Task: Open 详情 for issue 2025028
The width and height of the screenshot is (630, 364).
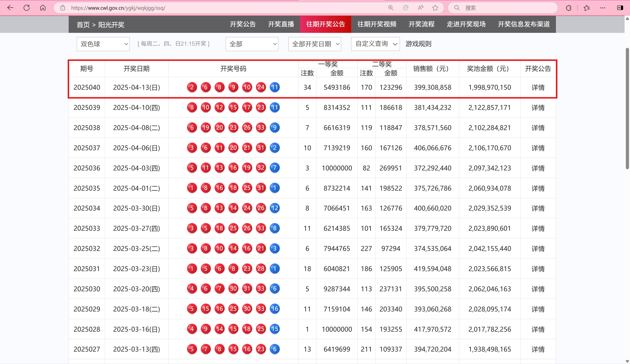Action: click(538, 330)
